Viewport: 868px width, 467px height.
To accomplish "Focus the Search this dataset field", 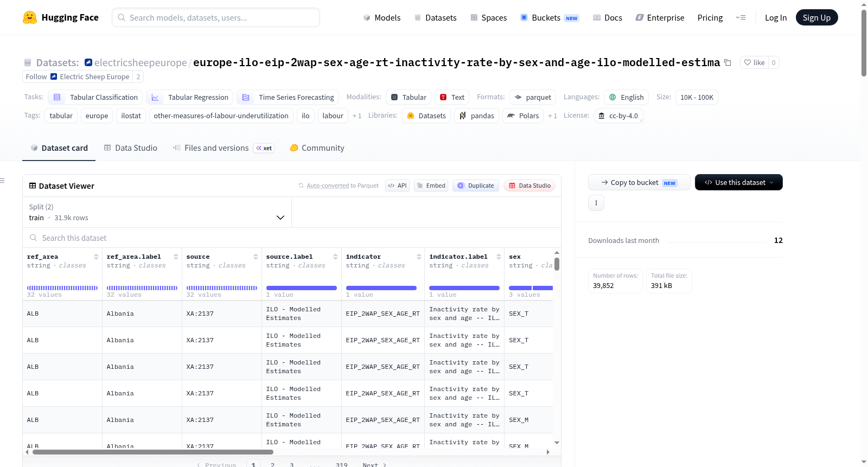I will click(292, 238).
